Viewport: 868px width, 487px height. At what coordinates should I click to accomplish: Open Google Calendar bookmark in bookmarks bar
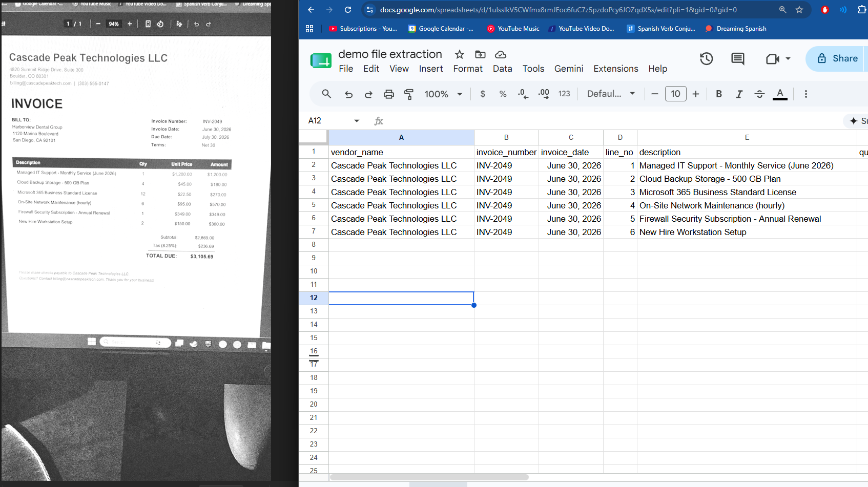[441, 29]
